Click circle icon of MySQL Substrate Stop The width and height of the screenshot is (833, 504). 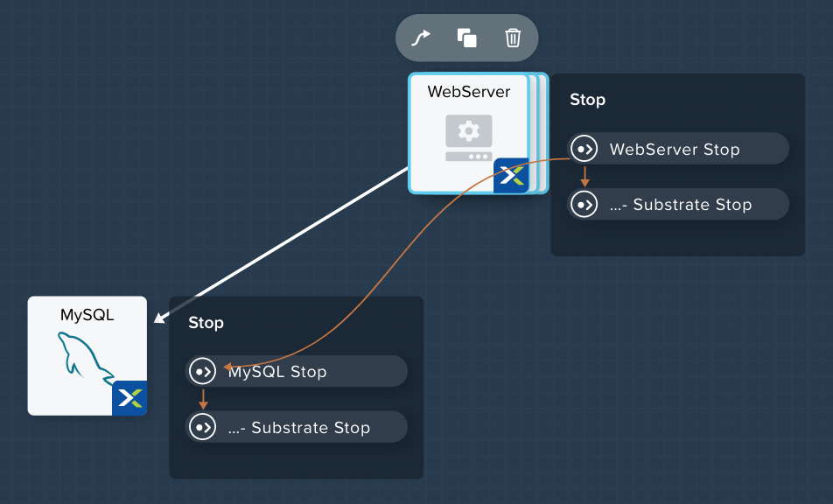click(202, 426)
